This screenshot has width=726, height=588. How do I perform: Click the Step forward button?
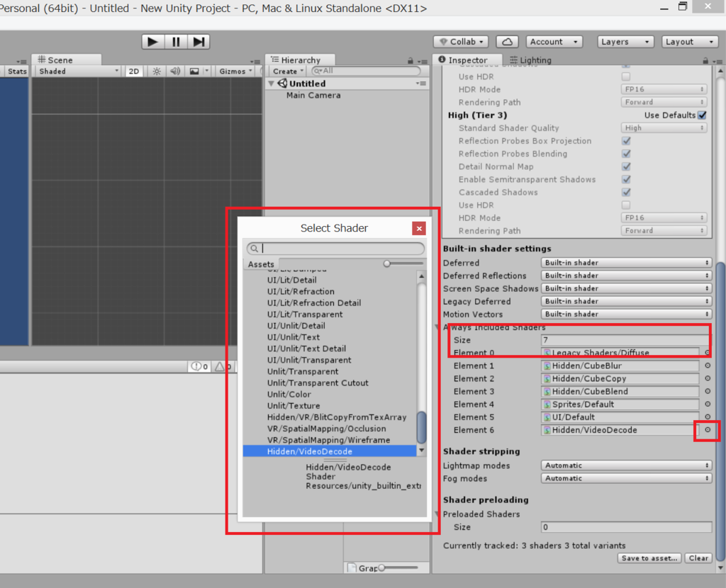[x=199, y=42]
